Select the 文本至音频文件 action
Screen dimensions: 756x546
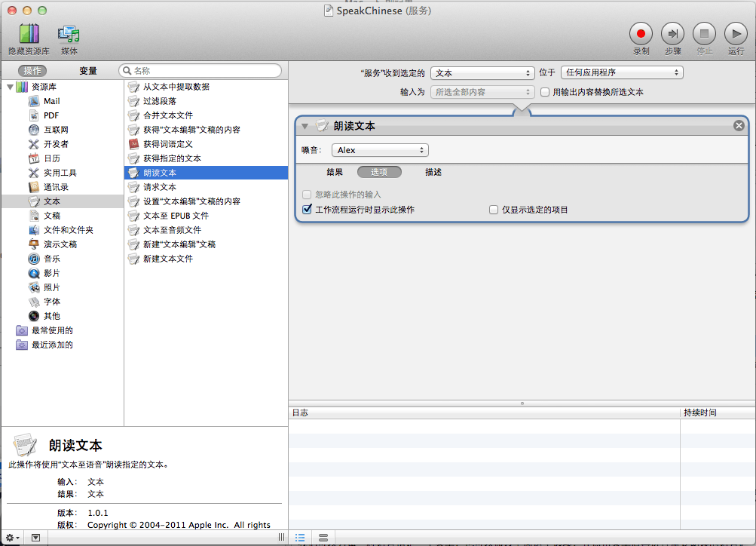[207, 230]
